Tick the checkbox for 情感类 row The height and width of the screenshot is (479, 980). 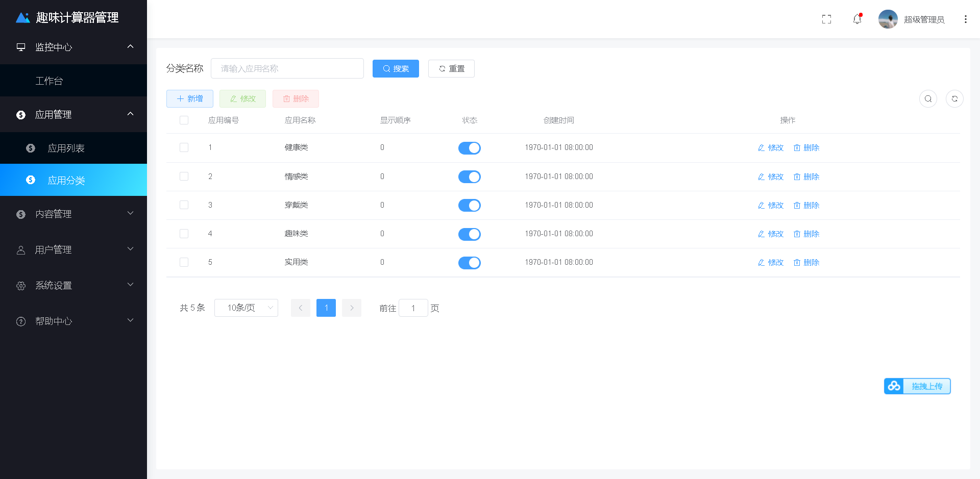pyautogui.click(x=184, y=176)
